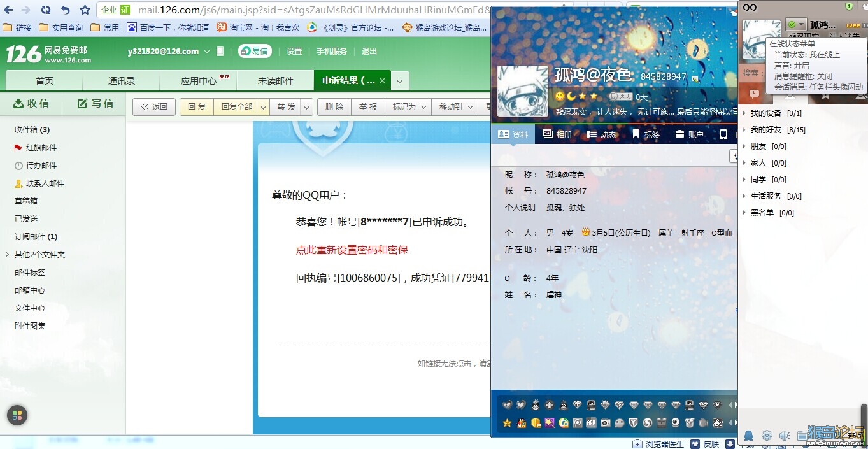The image size is (868, 449).
Task: Click the 写信 compose button
Action: (96, 103)
